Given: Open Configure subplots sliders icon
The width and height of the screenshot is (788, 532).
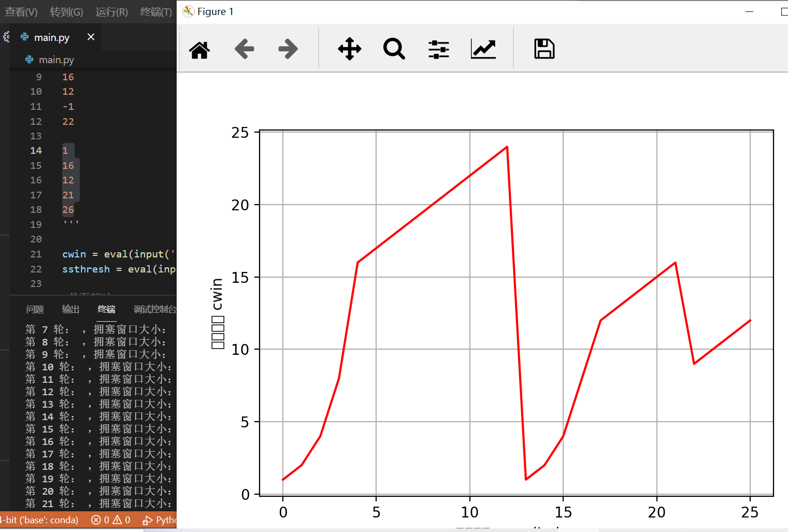Looking at the screenshot, I should [439, 49].
